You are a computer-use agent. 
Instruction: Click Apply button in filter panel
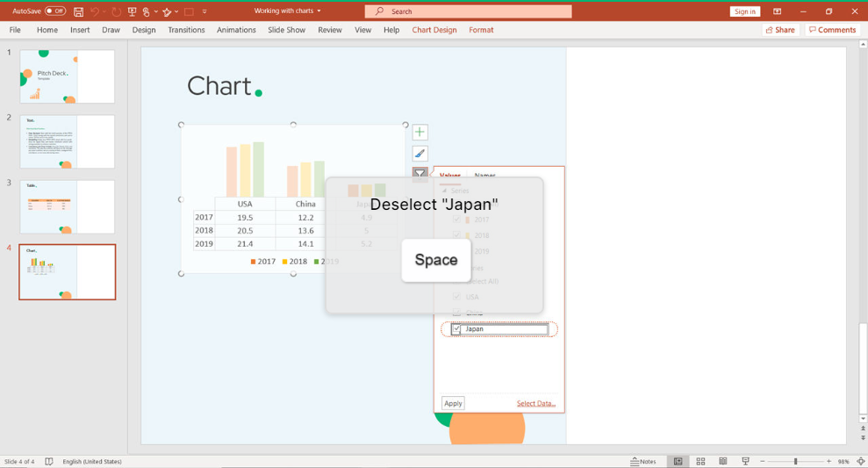pos(453,403)
